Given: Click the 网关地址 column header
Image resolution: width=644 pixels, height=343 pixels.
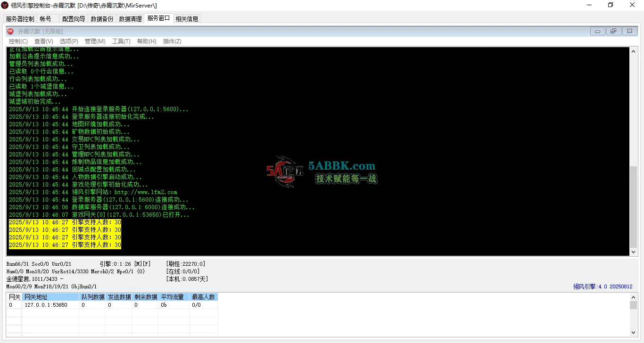Looking at the screenshot, I should [x=51, y=297].
